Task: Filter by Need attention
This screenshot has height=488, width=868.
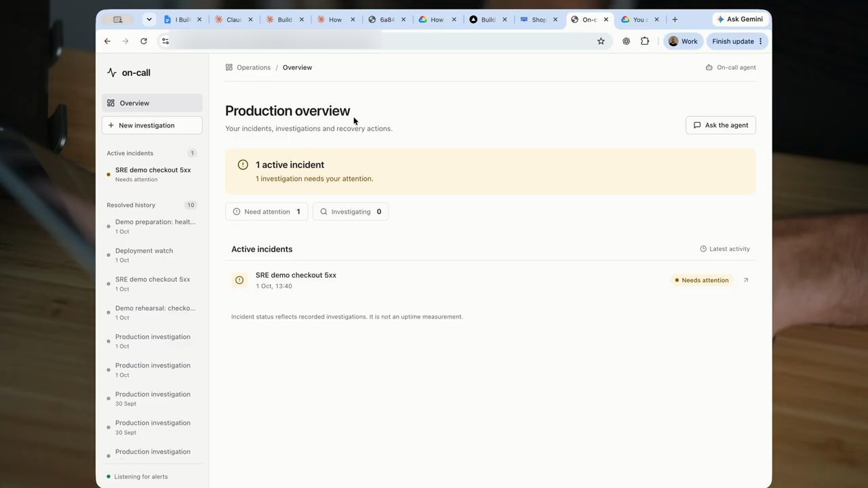Action: 267,211
